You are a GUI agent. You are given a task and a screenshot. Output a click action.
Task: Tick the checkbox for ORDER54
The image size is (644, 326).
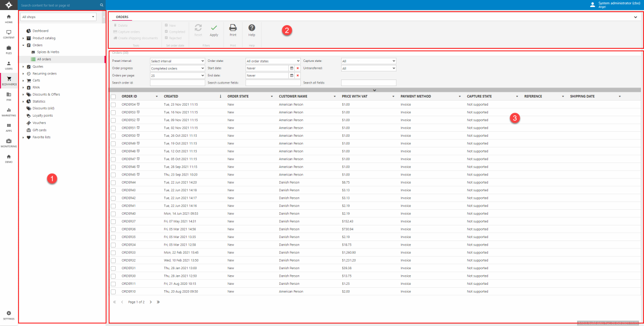(113, 105)
